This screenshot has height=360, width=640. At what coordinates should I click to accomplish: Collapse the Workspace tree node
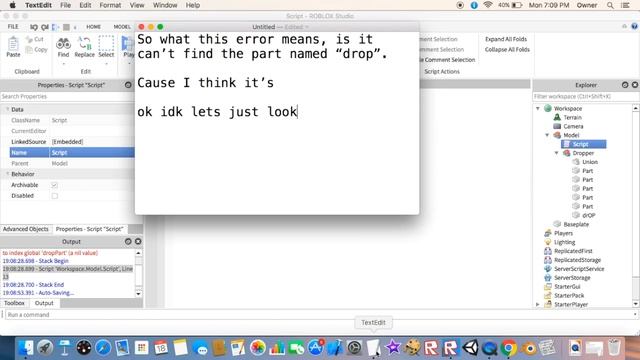538,109
